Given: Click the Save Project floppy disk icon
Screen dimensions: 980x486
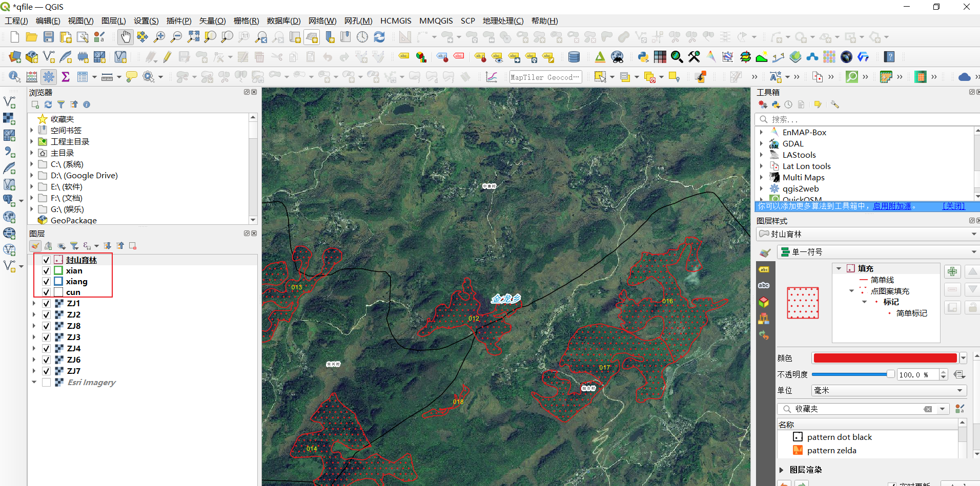Looking at the screenshot, I should pyautogui.click(x=49, y=37).
